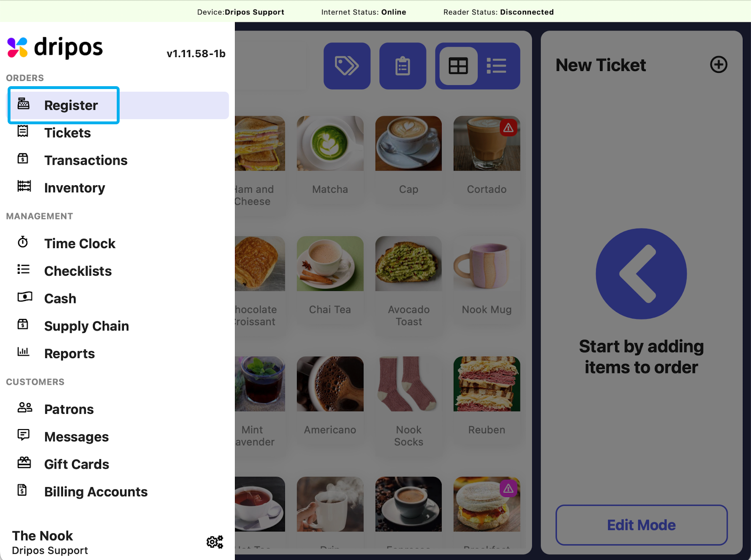This screenshot has width=751, height=560.
Task: Click the red warning badge on Cortado
Action: click(508, 128)
